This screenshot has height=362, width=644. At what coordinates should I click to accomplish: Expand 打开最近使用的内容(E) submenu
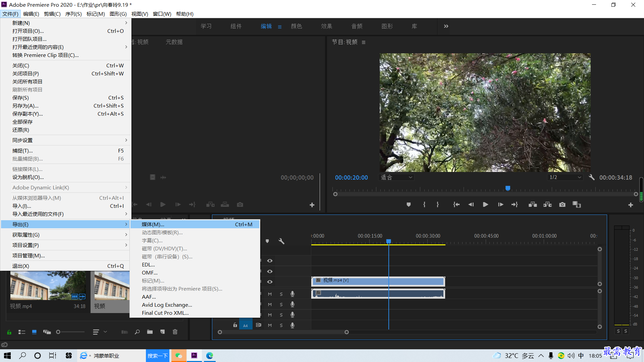click(66, 47)
